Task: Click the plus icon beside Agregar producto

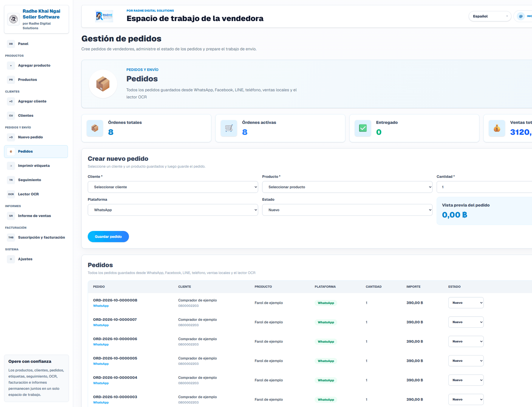Action: pyautogui.click(x=11, y=65)
